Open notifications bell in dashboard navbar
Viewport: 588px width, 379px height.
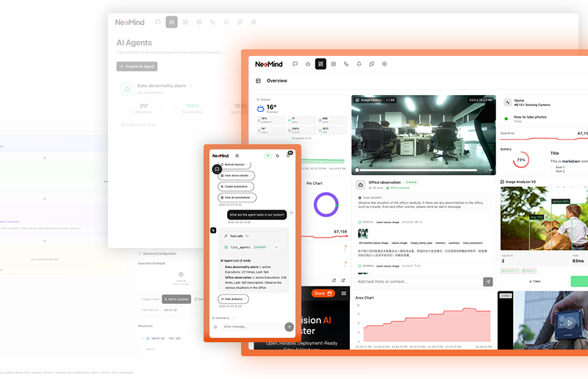click(x=359, y=64)
